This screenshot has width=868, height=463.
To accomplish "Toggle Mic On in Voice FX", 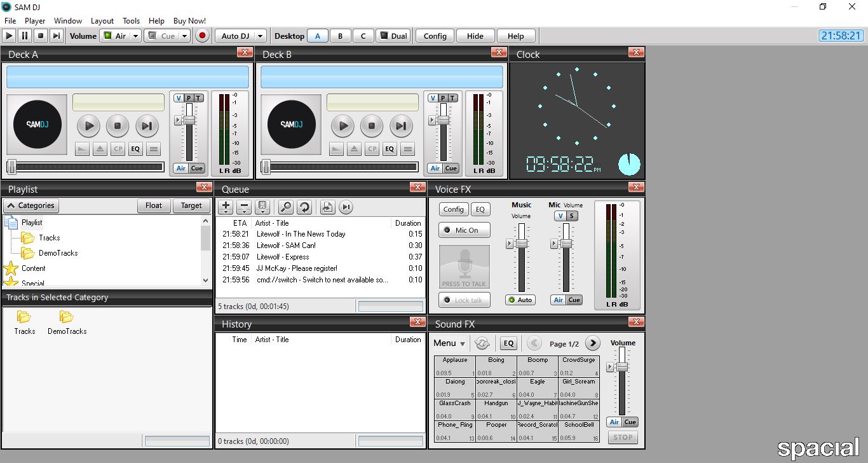I will pos(464,230).
